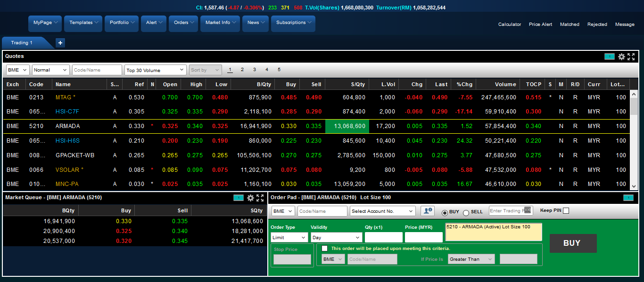
Task: Enable the Keep PIN checkbox
Action: click(566, 211)
